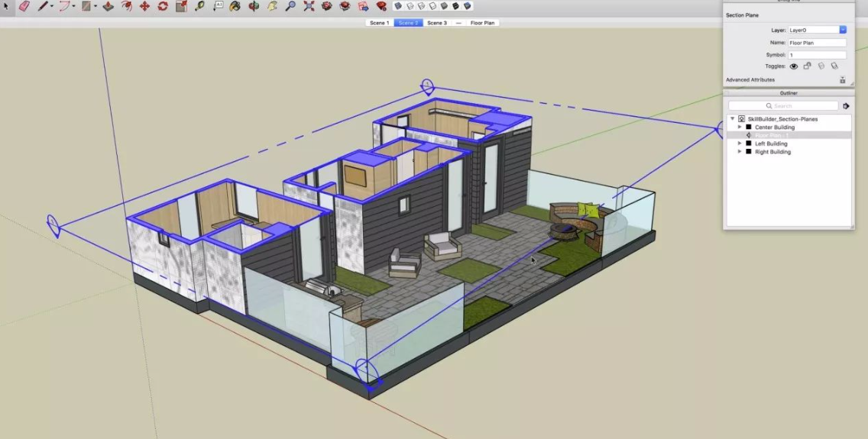Screen dimensions: 868x439
Task: Expand the Left Building group
Action: pos(740,144)
